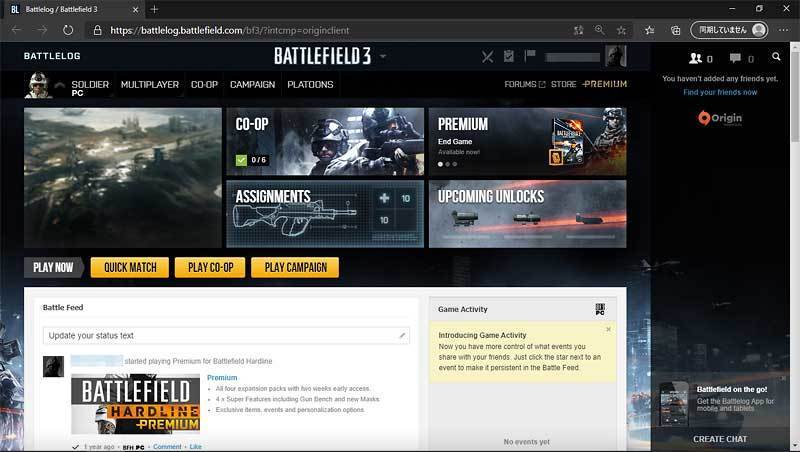The height and width of the screenshot is (452, 800).
Task: Start a QUICK MATCH
Action: (130, 267)
